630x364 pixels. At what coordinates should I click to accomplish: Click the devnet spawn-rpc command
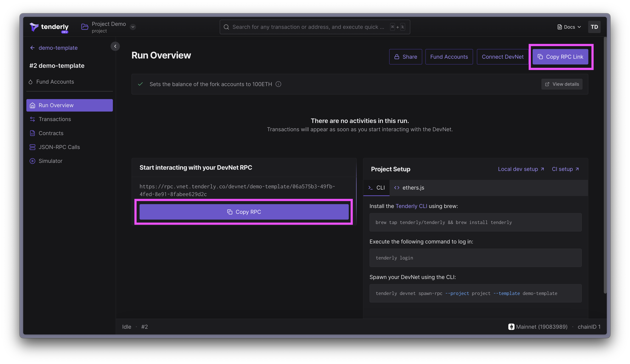[475, 293]
